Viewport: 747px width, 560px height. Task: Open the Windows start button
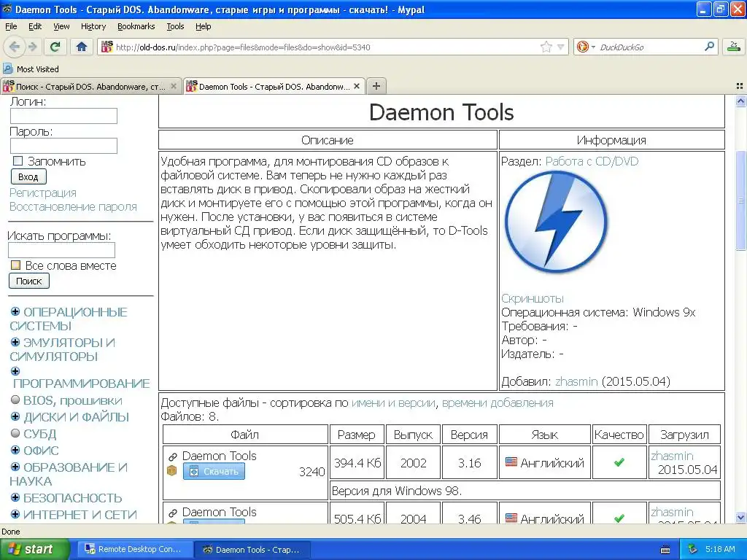(34, 550)
